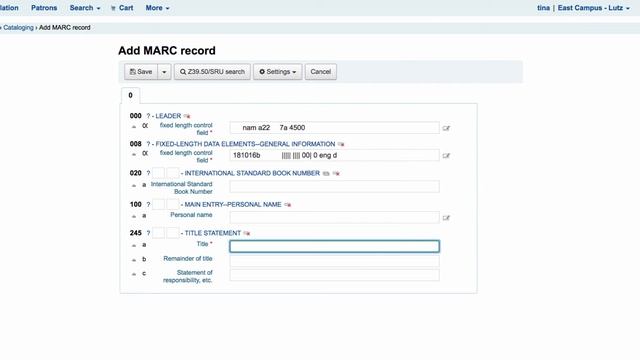640x360 pixels.
Task: Open the Search menu in top bar
Action: pos(84,8)
